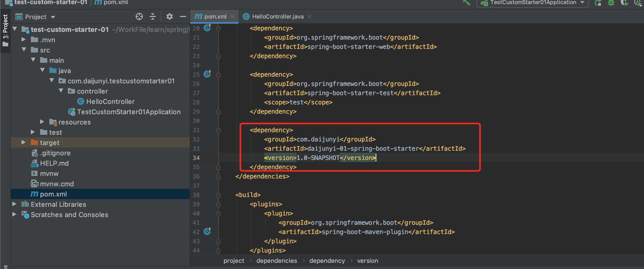The height and width of the screenshot is (269, 644).
Task: Click the 'project' breadcrumb at bottom
Action: (x=234, y=261)
